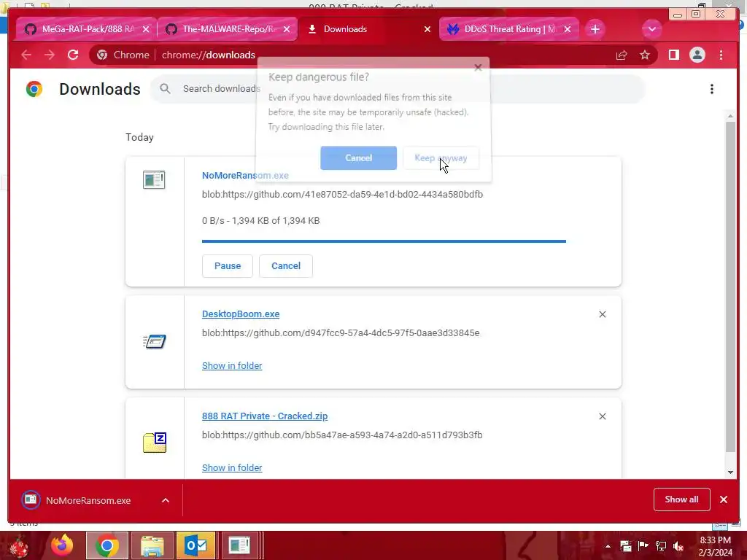Click the muted volume tray icon
This screenshot has height=560, width=747.
678,546
